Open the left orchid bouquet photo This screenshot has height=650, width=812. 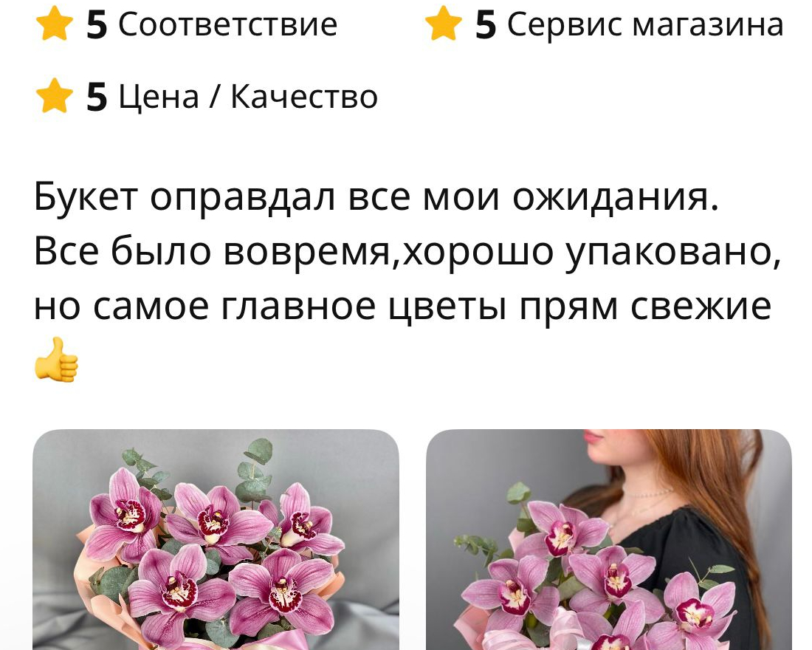pyautogui.click(x=216, y=540)
